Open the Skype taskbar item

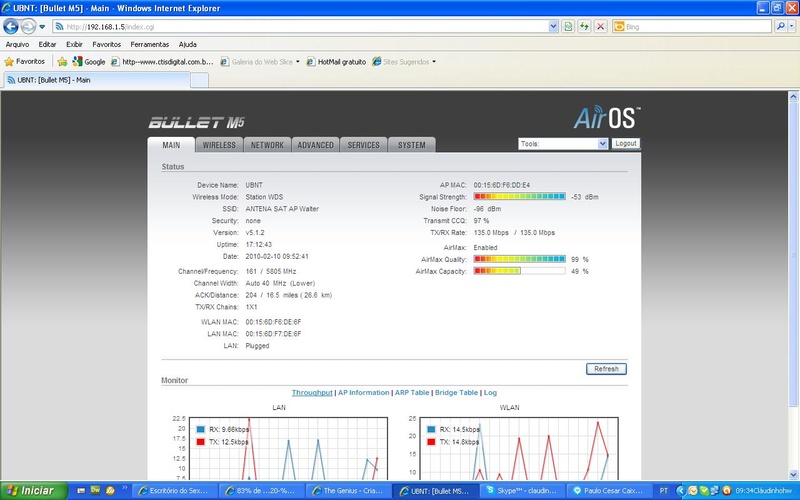click(x=523, y=491)
